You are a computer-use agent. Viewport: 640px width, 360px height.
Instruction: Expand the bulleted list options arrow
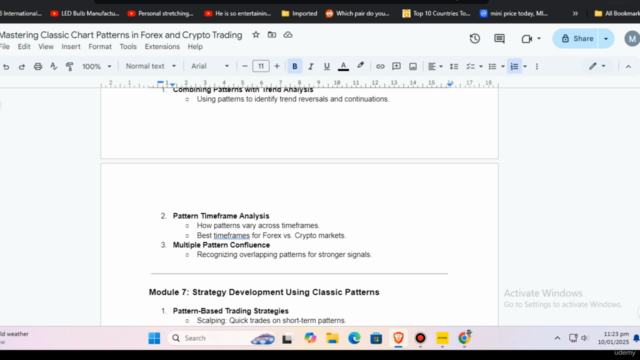[x=503, y=67]
